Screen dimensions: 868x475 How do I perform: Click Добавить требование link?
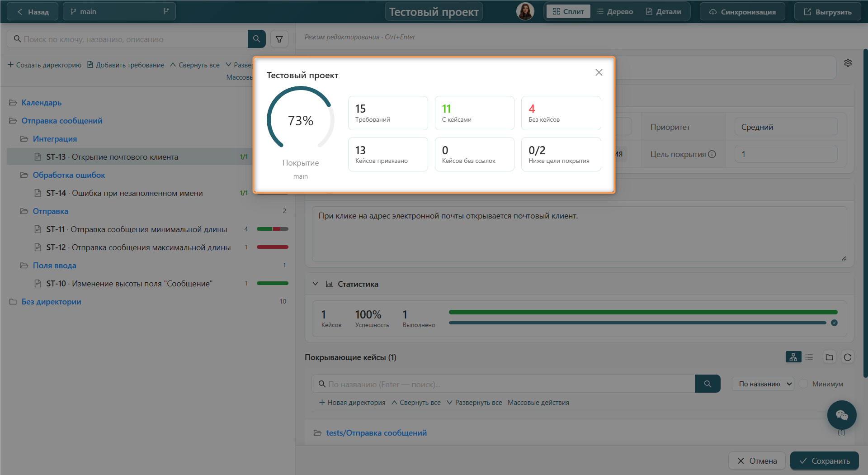(x=126, y=65)
